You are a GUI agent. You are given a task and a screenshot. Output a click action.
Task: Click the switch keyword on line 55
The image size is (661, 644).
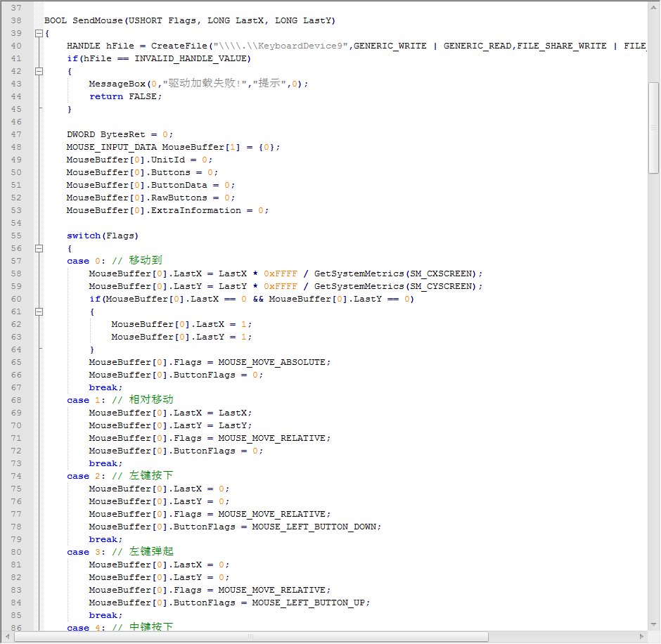[83, 236]
